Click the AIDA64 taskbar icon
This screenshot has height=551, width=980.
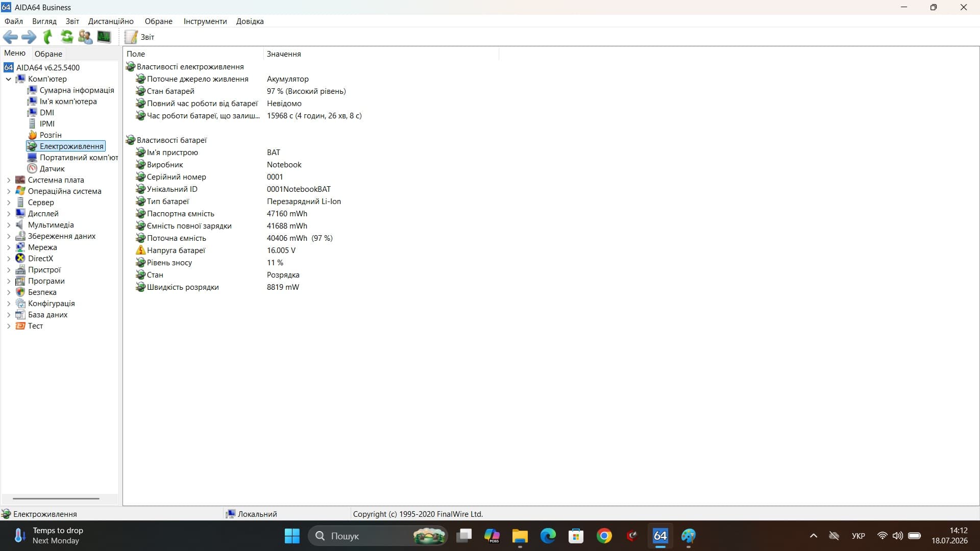660,536
